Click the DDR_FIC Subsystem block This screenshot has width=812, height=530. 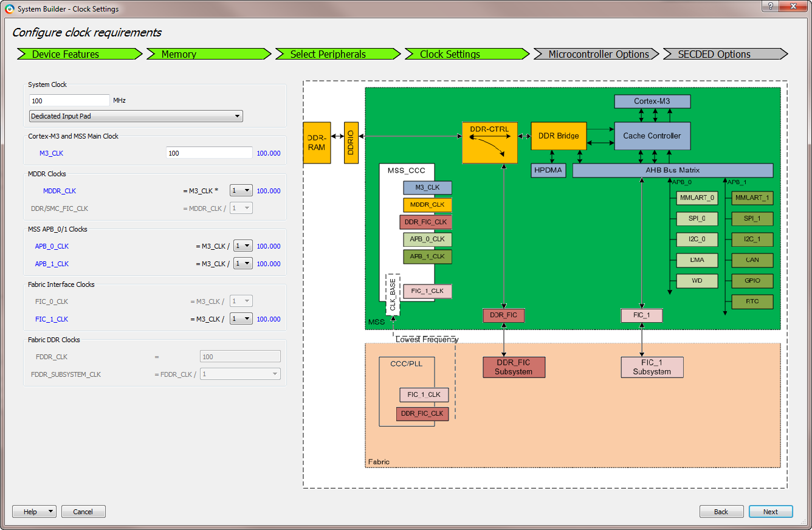514,367
